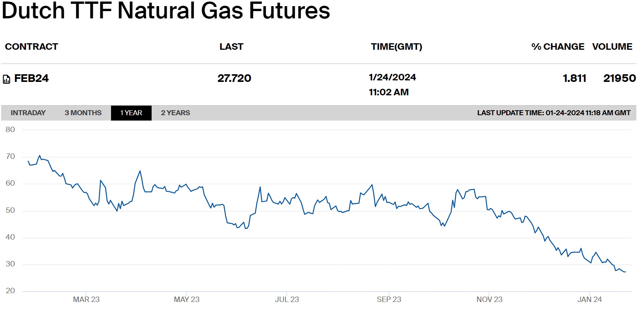Image resolution: width=644 pixels, height=310 pixels.
Task: Click the percent change value 1.811
Action: coord(574,78)
